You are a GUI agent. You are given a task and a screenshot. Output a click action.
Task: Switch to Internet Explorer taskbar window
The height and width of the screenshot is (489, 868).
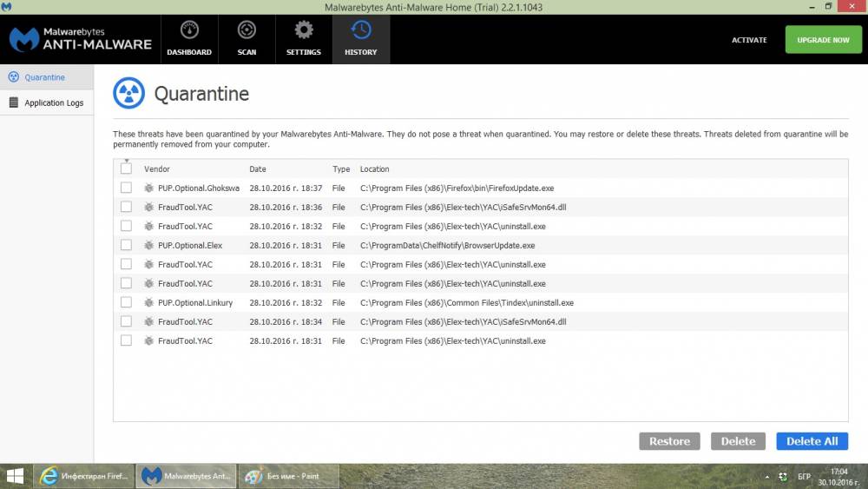(x=84, y=476)
